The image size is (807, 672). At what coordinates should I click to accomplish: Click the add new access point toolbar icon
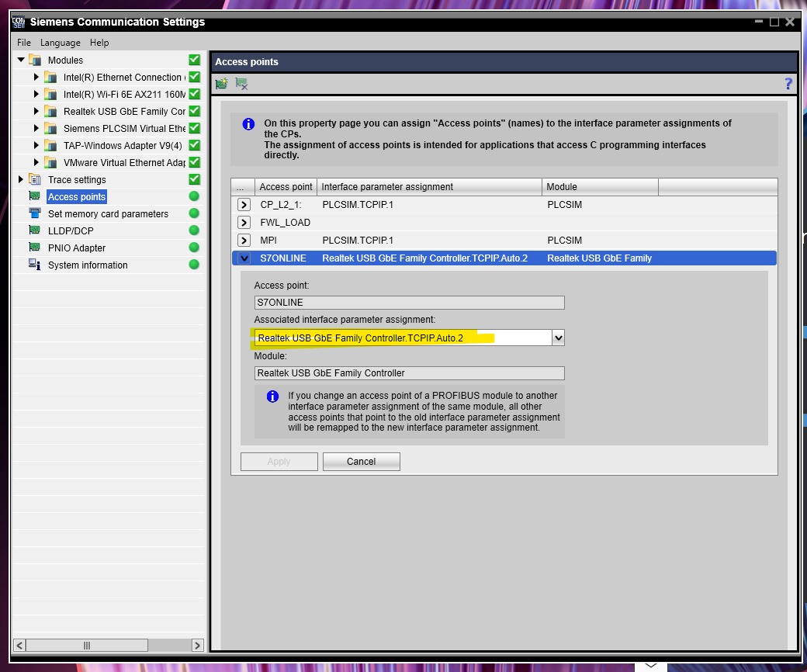coord(221,83)
